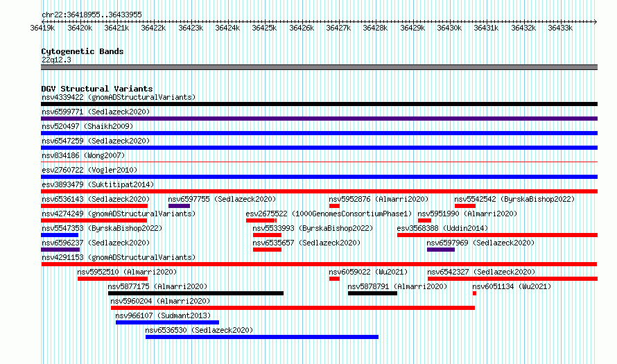Click the purple bar under nsv6597969
Viewport: 617px width, 364px height.
point(441,250)
